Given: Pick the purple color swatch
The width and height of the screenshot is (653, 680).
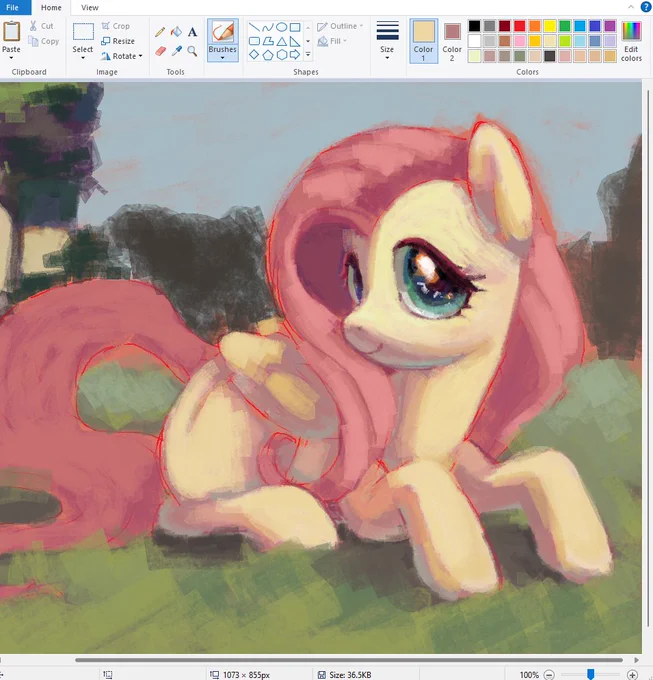Looking at the screenshot, I should 610,26.
